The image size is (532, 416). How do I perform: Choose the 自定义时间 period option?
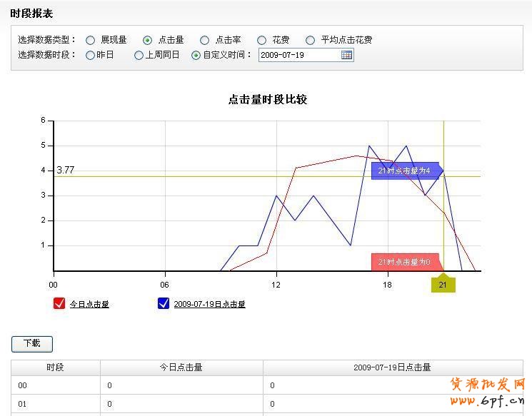(196, 55)
